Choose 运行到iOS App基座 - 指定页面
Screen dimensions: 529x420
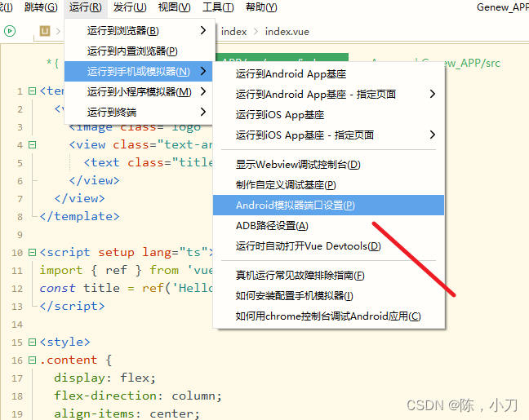click(x=329, y=135)
